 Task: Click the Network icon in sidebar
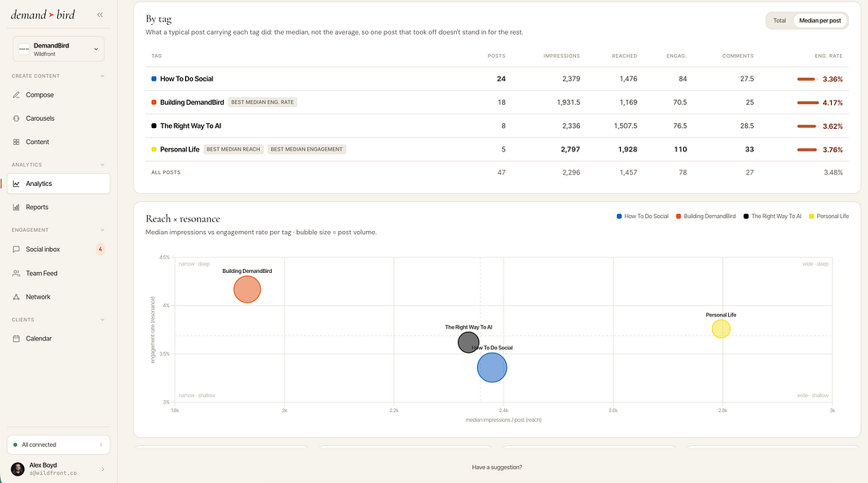pyautogui.click(x=16, y=297)
